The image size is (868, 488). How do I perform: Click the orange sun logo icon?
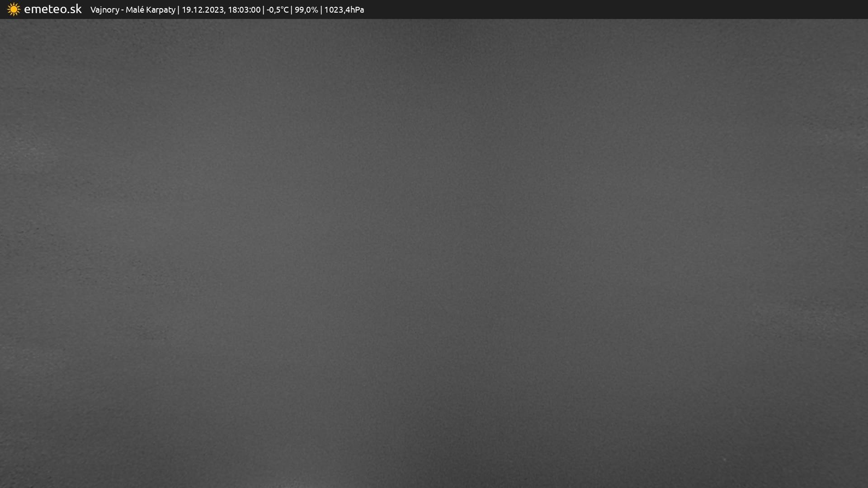click(x=14, y=9)
